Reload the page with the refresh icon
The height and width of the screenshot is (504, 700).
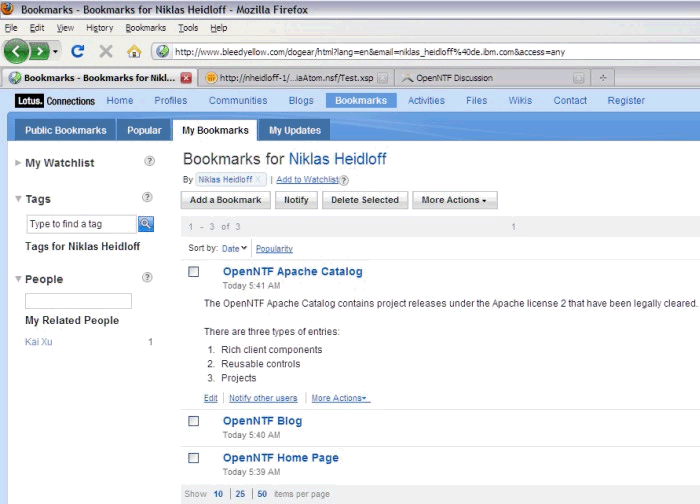point(78,51)
